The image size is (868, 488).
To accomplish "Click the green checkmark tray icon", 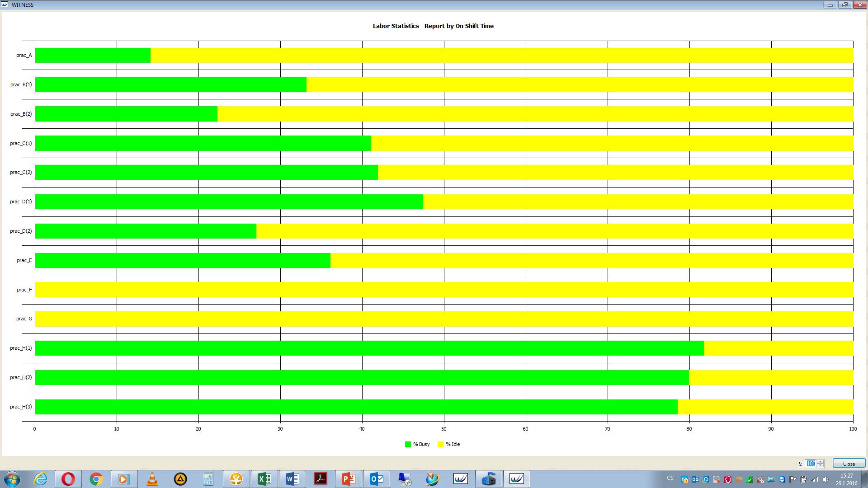I will (x=750, y=479).
